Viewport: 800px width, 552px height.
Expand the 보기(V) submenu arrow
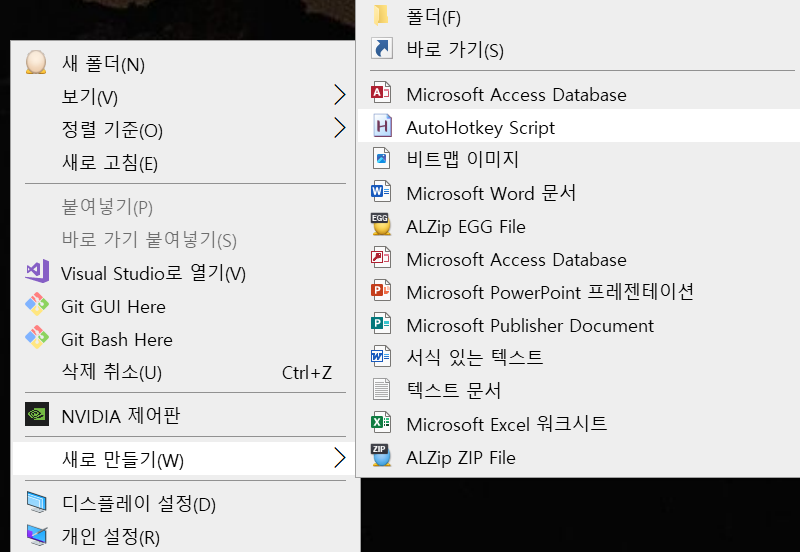340,95
